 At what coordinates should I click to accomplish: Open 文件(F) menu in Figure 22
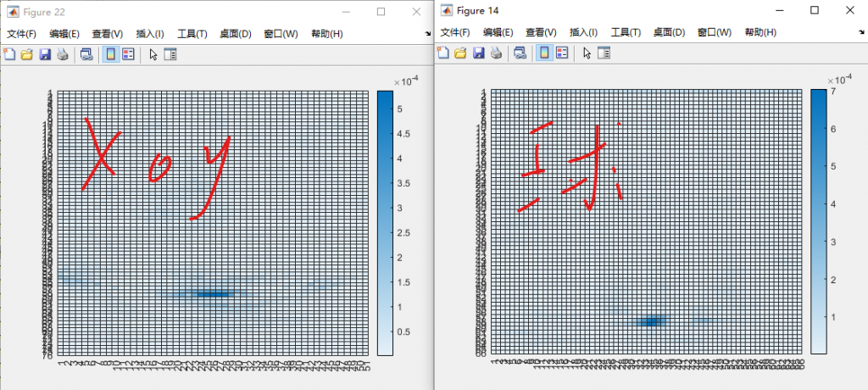[x=22, y=34]
